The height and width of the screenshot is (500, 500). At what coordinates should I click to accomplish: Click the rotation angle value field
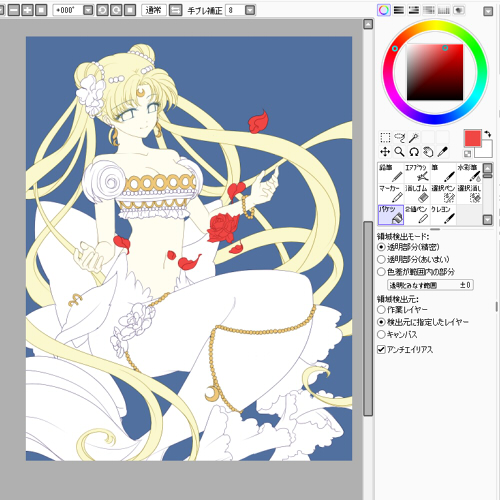pyautogui.click(x=68, y=10)
